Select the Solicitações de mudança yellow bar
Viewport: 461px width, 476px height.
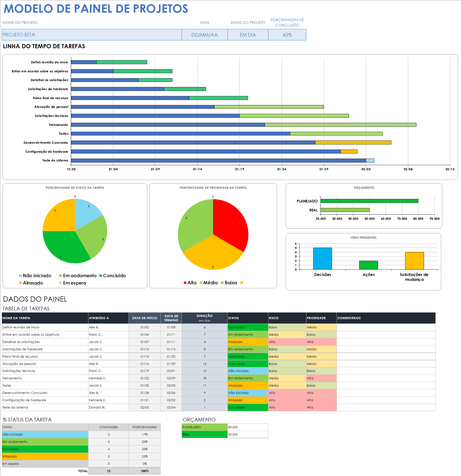(x=414, y=261)
